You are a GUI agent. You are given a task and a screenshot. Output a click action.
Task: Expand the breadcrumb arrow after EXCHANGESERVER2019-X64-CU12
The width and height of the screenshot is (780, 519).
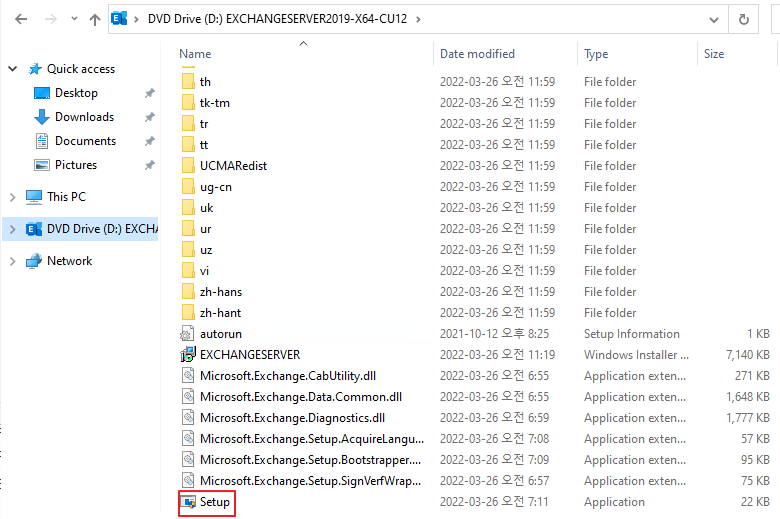coord(418,19)
